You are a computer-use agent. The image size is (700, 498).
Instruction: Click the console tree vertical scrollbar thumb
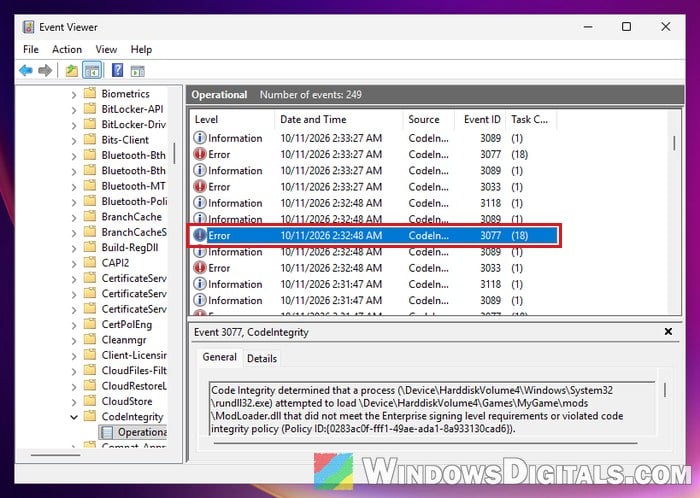175,153
